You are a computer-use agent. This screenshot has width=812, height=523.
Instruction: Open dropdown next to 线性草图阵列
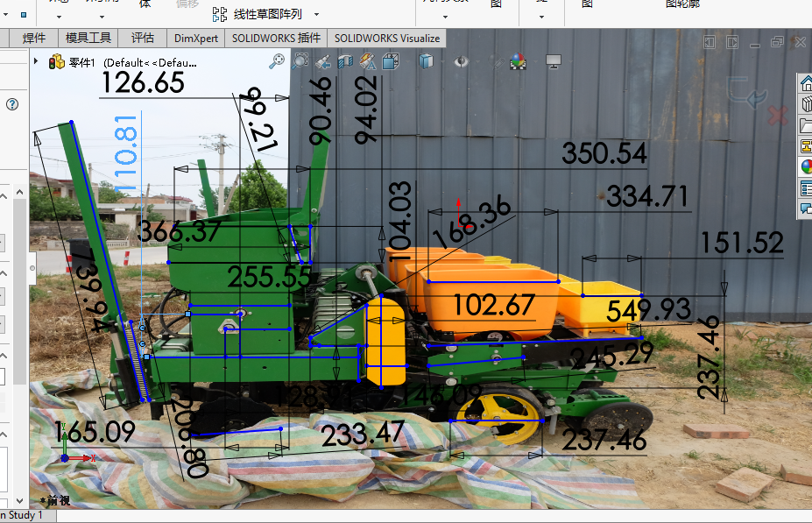316,15
